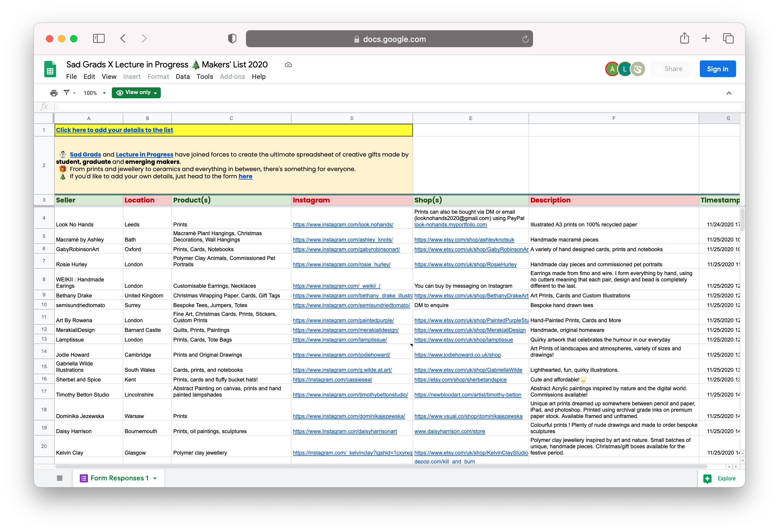This screenshot has width=779, height=532.
Task: Click the user avatar labeled A
Action: [x=612, y=69]
